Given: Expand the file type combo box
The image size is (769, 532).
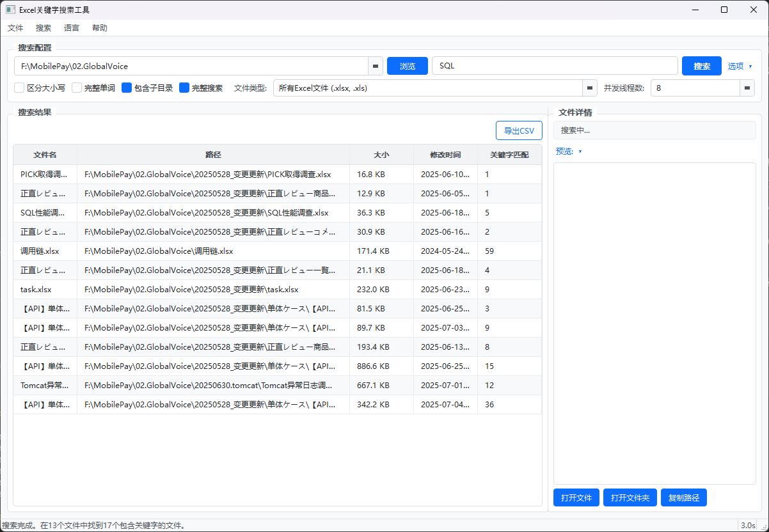Looking at the screenshot, I should click(589, 88).
